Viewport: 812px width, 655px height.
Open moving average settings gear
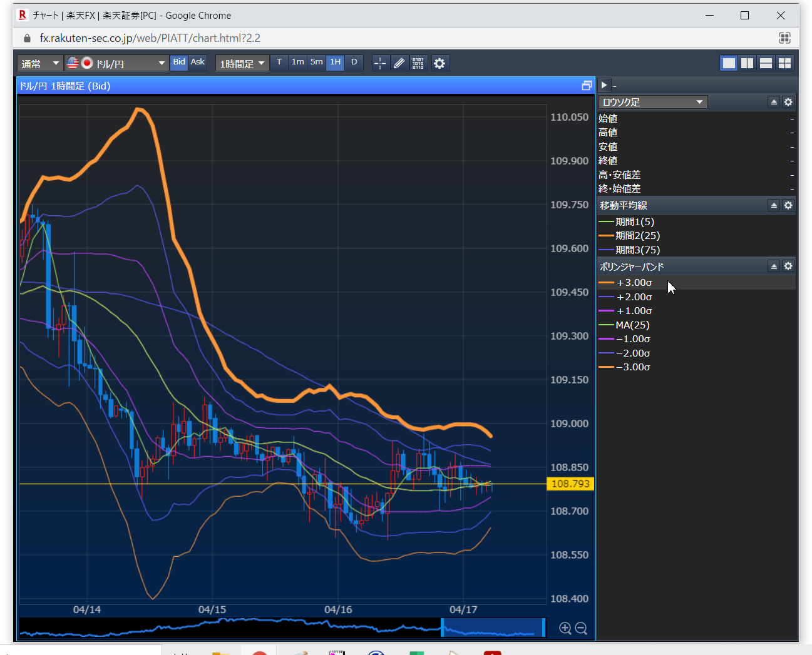(x=788, y=205)
